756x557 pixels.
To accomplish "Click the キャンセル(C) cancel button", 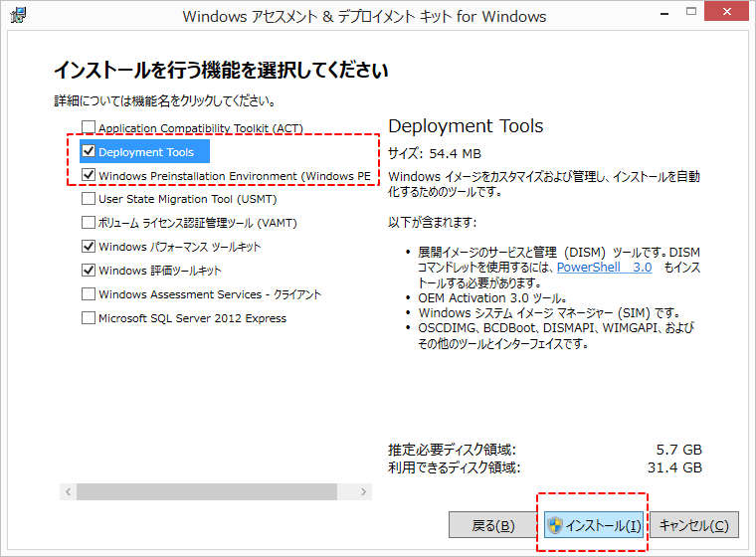I will click(693, 525).
